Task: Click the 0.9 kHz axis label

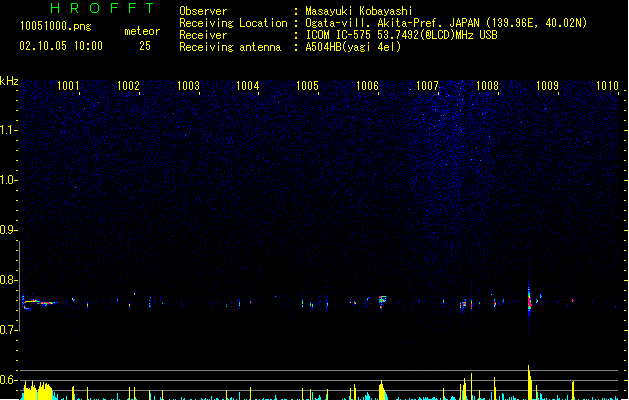Action: 8,230
